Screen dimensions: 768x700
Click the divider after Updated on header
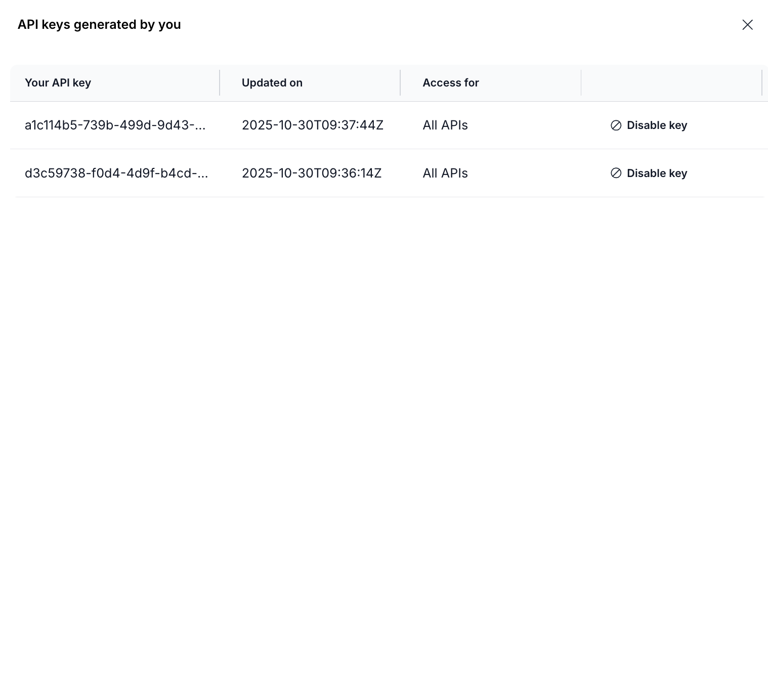coord(400,83)
